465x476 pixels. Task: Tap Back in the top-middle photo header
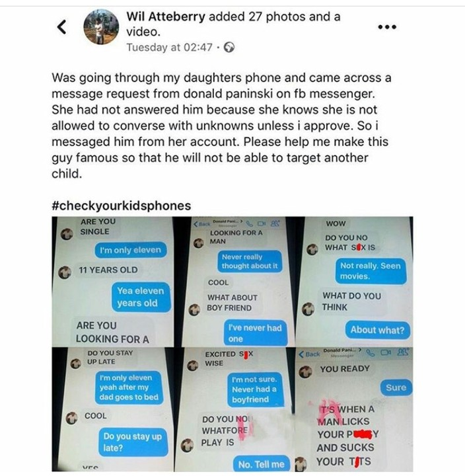coord(202,224)
